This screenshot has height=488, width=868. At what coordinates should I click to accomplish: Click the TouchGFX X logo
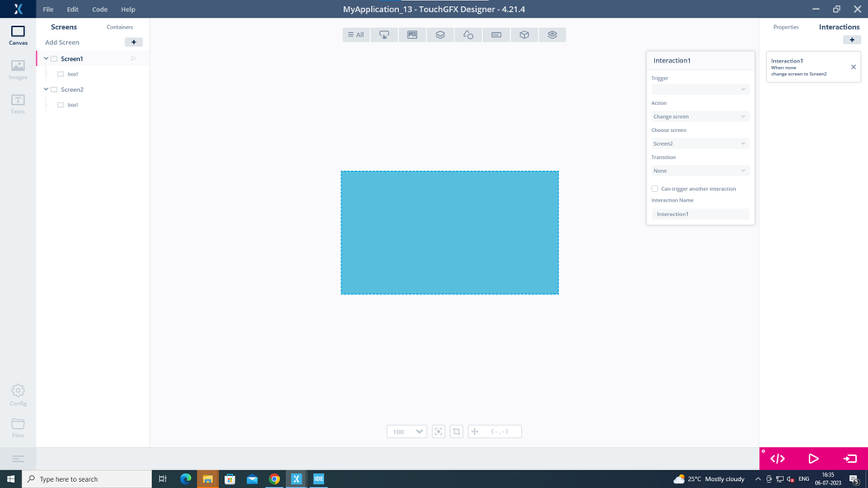click(x=17, y=9)
